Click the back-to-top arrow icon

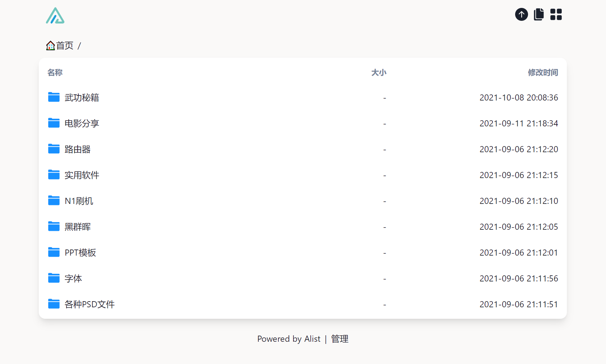click(521, 14)
